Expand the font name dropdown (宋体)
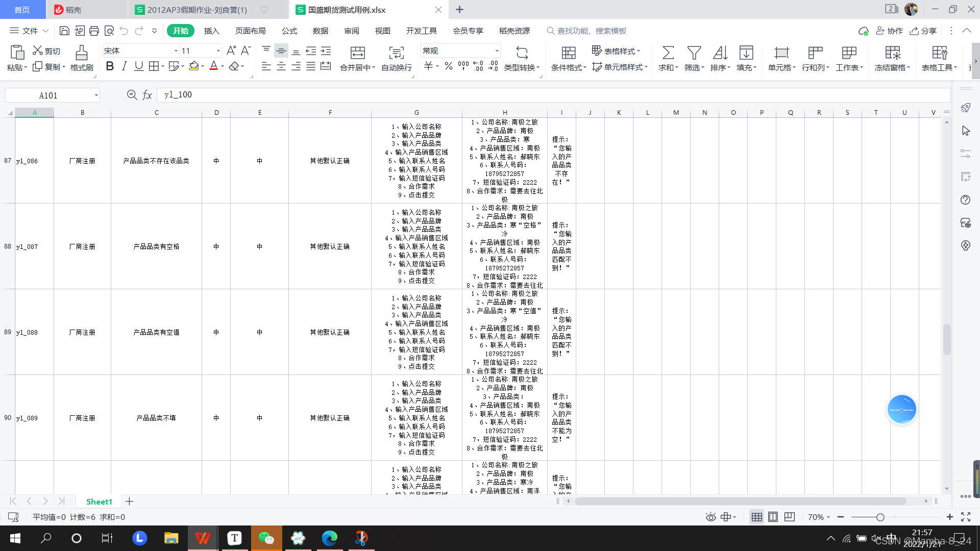The image size is (980, 551). 176,51
